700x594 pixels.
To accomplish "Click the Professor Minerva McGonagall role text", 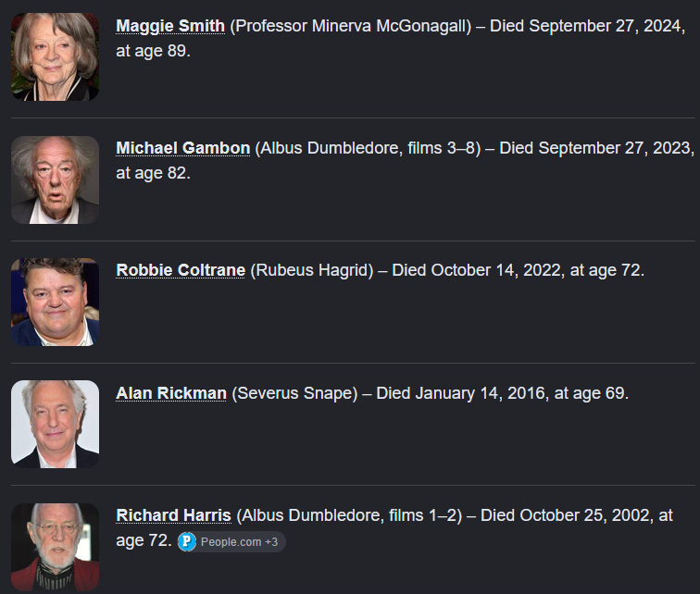I will point(350,26).
